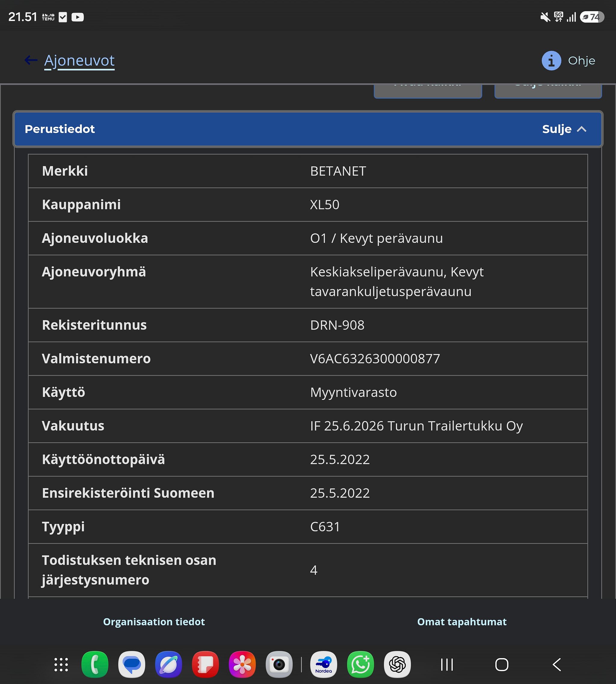Open the Ajoneuvot link
Screen dimensions: 616x684
(x=79, y=61)
